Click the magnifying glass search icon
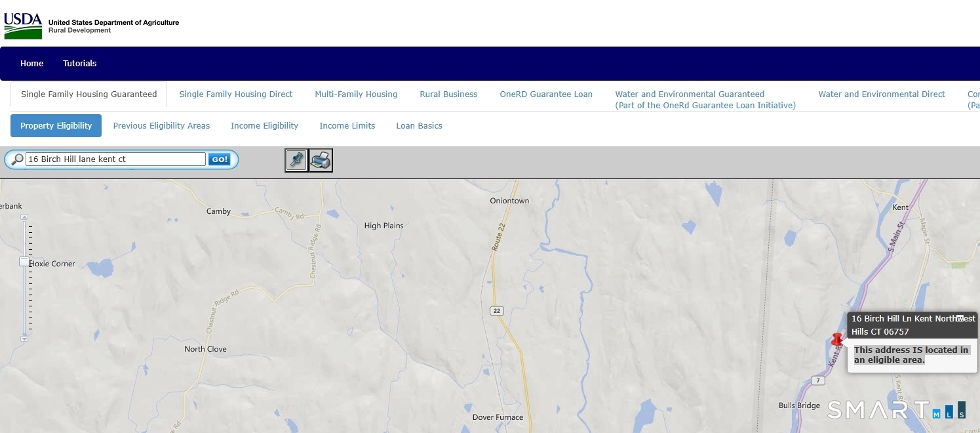 point(17,159)
